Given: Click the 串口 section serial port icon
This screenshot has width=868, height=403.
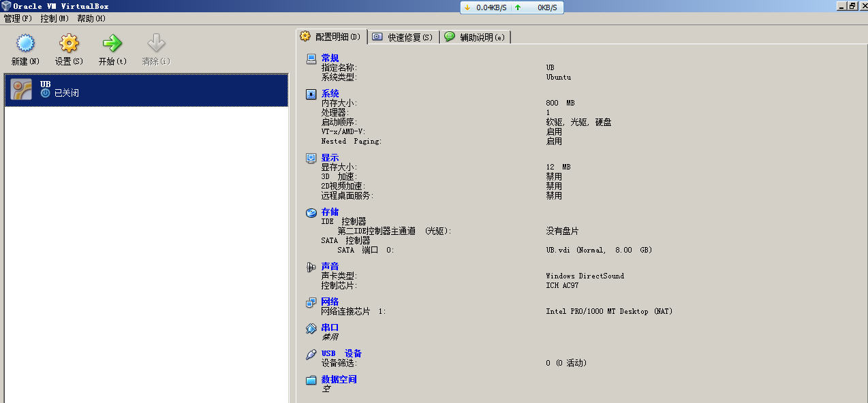Looking at the screenshot, I should (311, 328).
